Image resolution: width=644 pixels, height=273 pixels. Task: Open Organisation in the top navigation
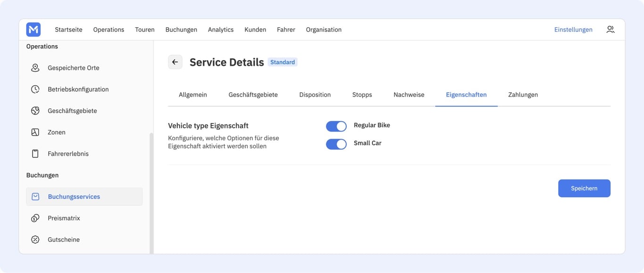[323, 30]
